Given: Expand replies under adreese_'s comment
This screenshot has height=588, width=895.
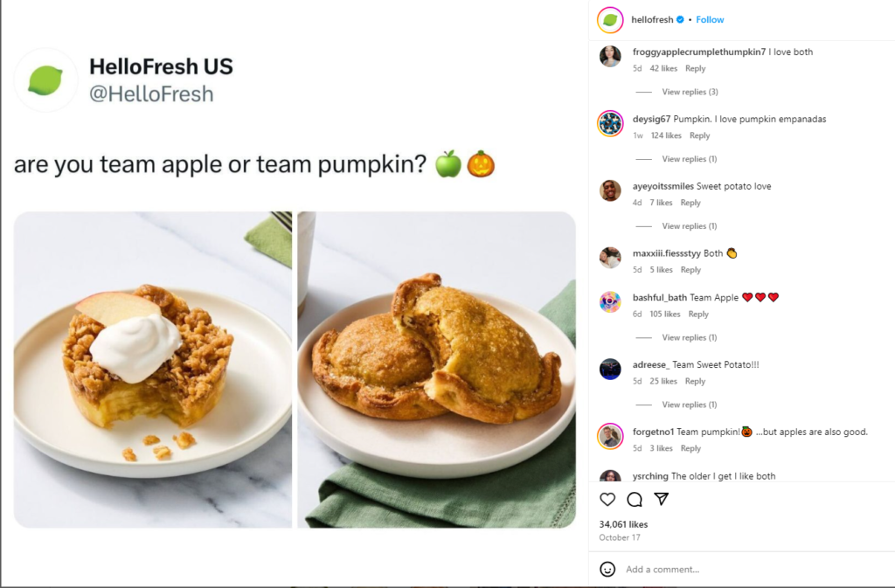Looking at the screenshot, I should coord(689,405).
